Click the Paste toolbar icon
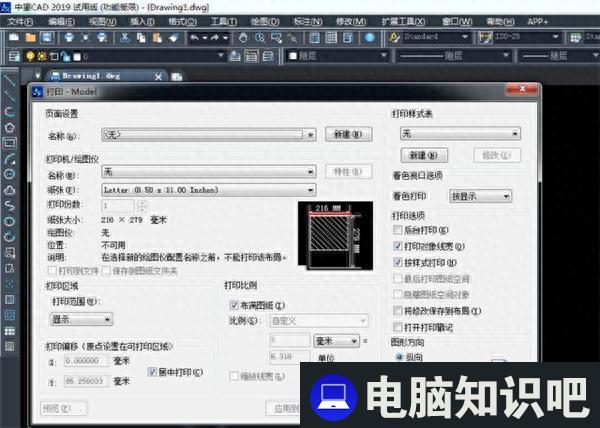Viewport: 600px width, 428px height. [157, 37]
